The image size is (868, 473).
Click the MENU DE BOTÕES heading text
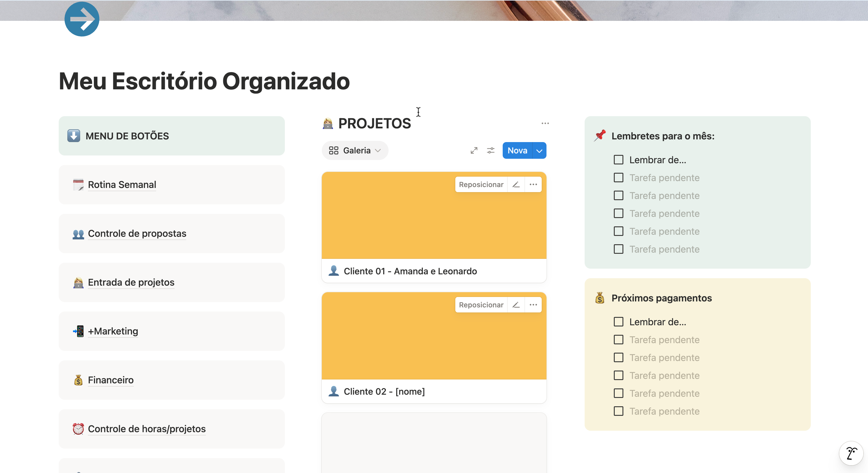tap(127, 136)
